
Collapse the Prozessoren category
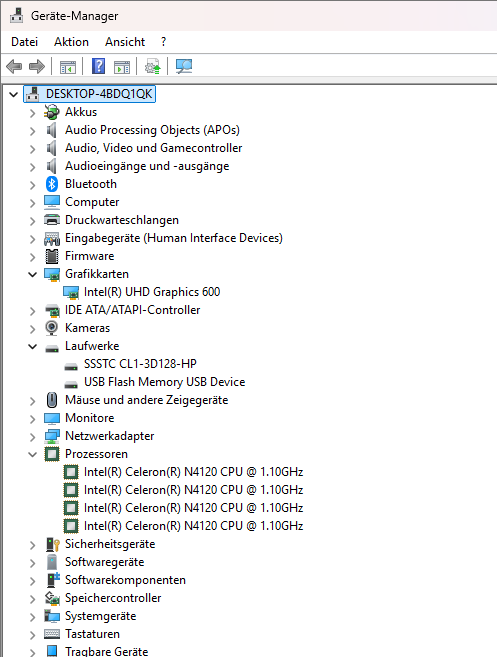pos(33,454)
